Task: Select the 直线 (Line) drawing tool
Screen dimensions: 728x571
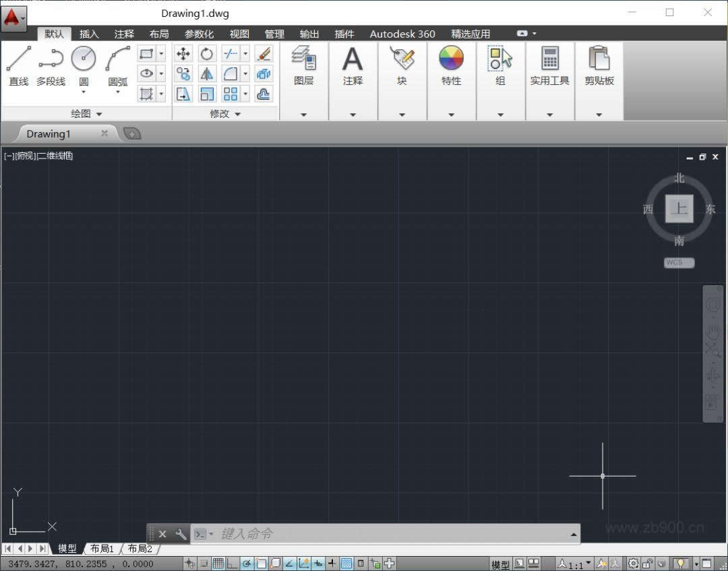Action: [x=18, y=64]
